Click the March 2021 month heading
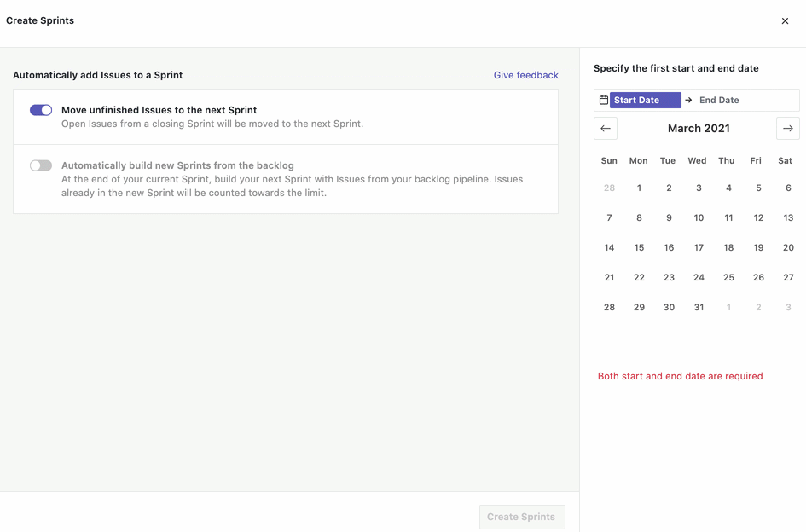This screenshot has width=806, height=532. tap(698, 129)
